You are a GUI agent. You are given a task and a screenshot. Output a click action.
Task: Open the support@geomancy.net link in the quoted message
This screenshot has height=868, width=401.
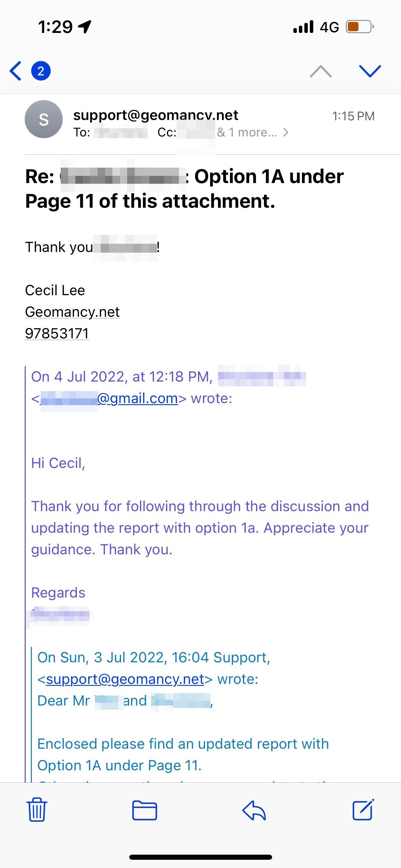[x=125, y=679]
